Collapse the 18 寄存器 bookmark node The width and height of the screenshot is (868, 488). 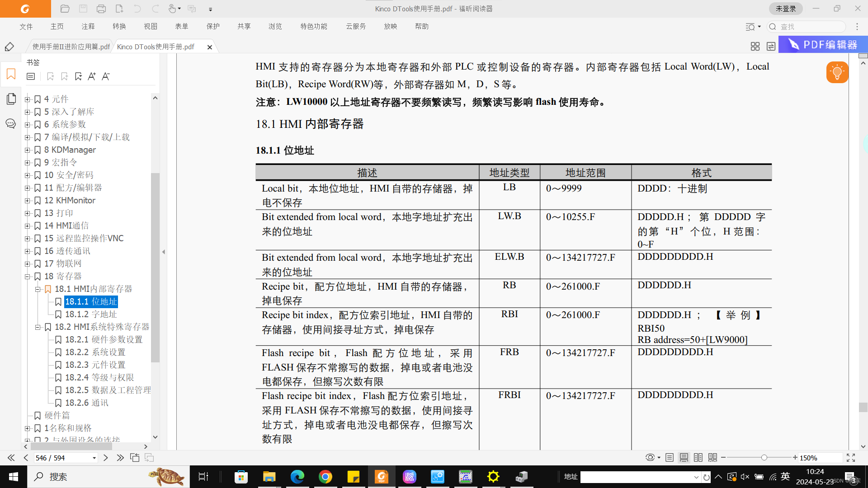pos(28,276)
